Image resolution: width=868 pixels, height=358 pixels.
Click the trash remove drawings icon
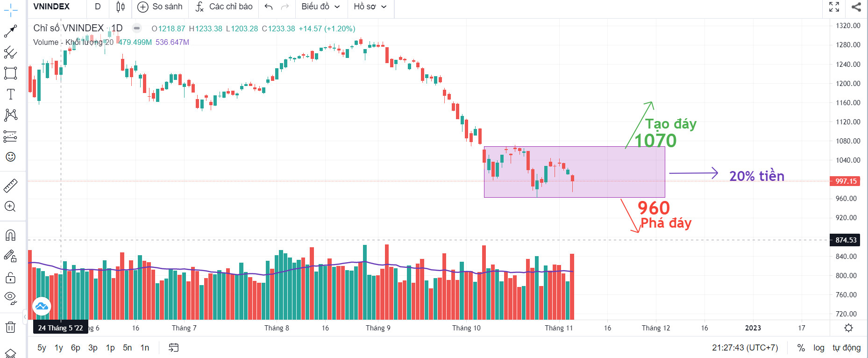(10, 327)
